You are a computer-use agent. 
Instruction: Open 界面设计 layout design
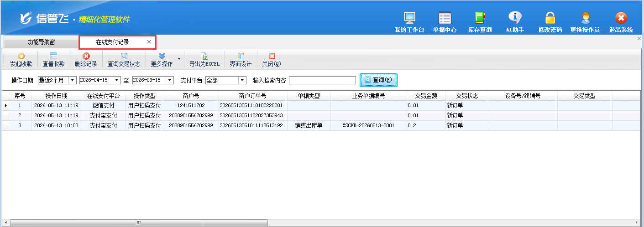241,60
